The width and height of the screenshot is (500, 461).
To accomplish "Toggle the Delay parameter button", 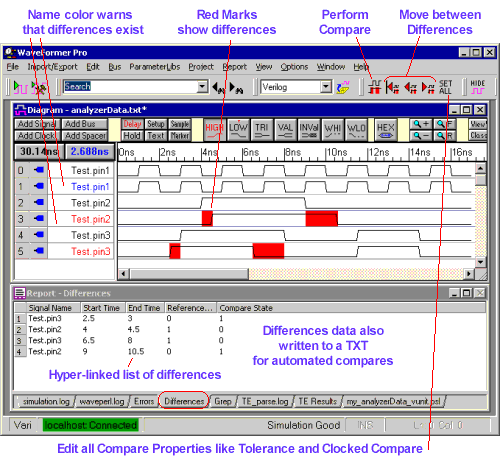I will [x=132, y=124].
